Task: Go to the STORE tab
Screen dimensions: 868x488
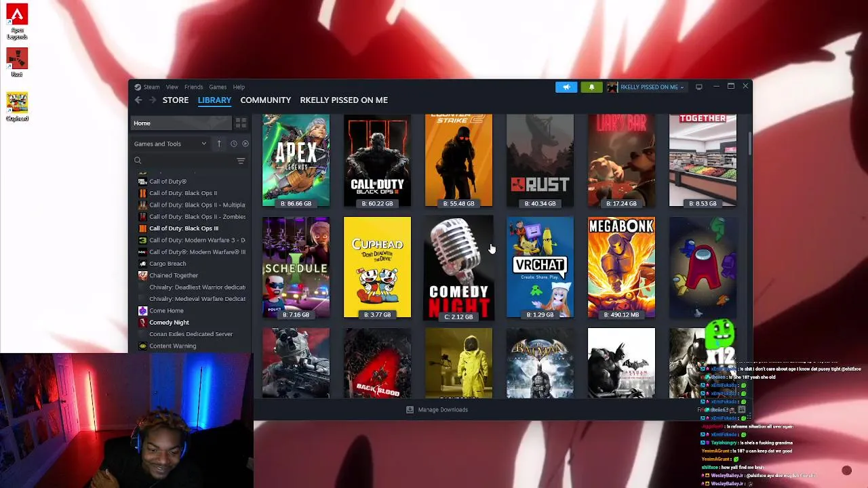Action: point(176,100)
